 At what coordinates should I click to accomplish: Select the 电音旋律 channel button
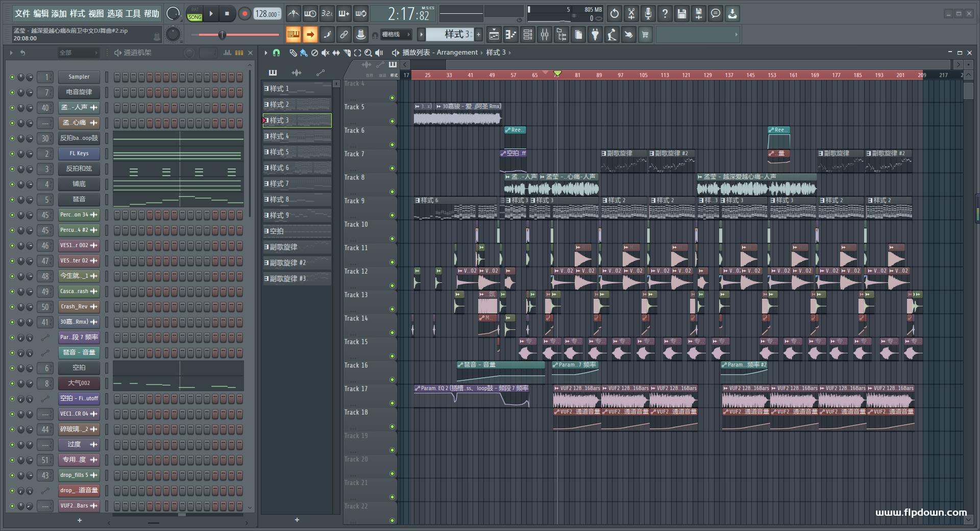pos(79,92)
